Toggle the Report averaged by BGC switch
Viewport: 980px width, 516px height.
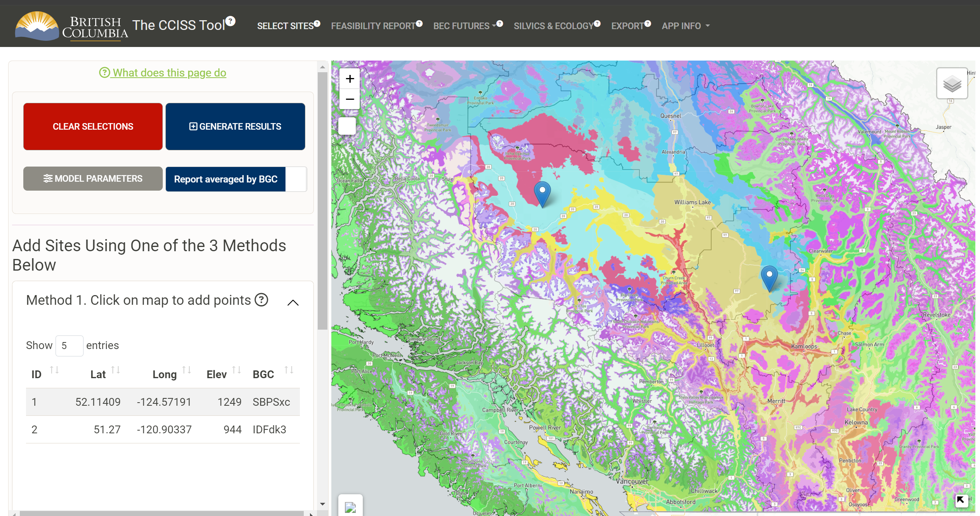pos(296,179)
